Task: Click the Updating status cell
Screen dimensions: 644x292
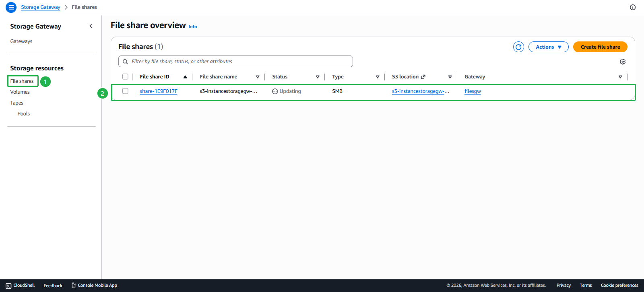Action: (287, 91)
